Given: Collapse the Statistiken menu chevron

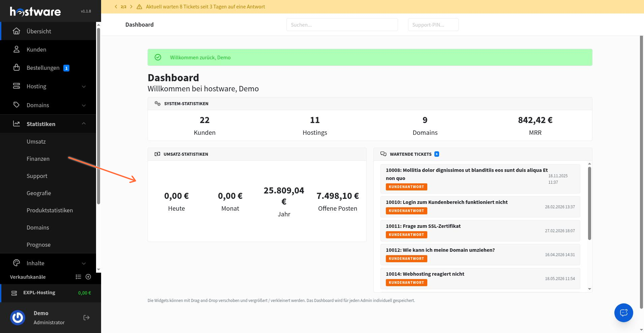Looking at the screenshot, I should (x=84, y=124).
